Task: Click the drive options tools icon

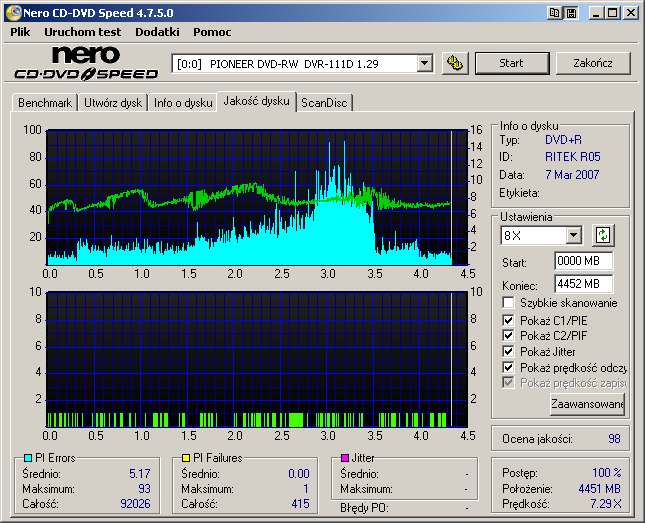Action: (455, 63)
